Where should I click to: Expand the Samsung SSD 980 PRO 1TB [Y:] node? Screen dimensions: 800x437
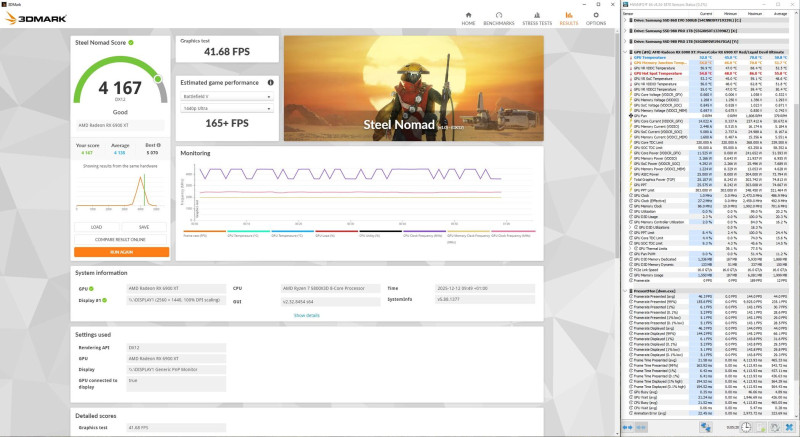pyautogui.click(x=626, y=41)
